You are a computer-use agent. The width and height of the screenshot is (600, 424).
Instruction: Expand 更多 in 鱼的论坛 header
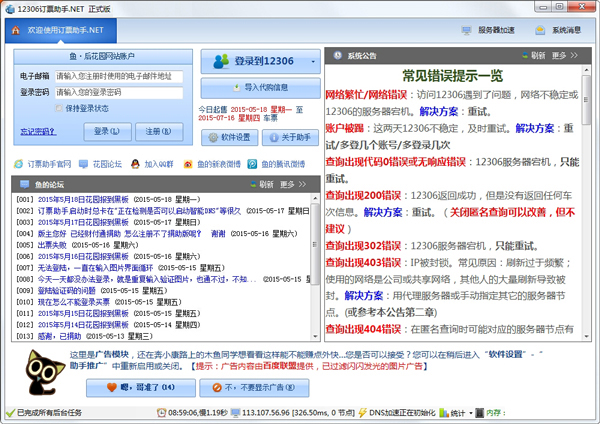click(x=293, y=184)
